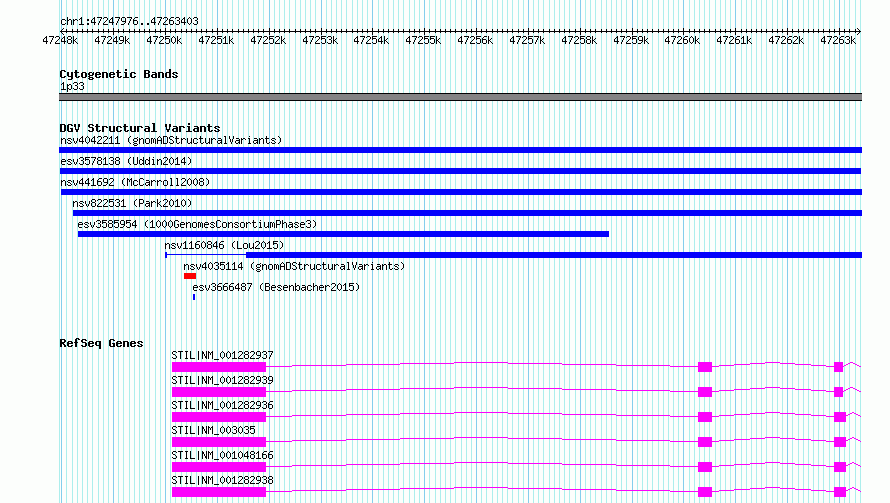Click the gray 1p33 cytogenetic band bar
The image size is (890, 503).
(460, 97)
